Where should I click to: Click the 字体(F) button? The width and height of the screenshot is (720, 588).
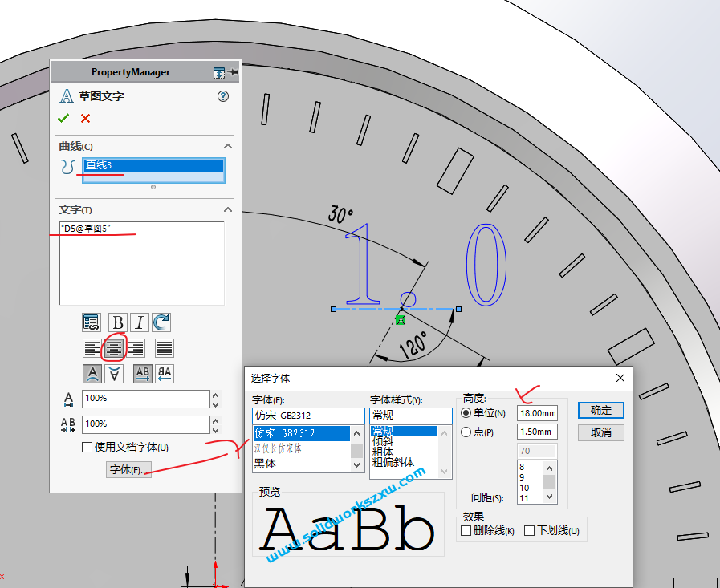[x=128, y=469]
